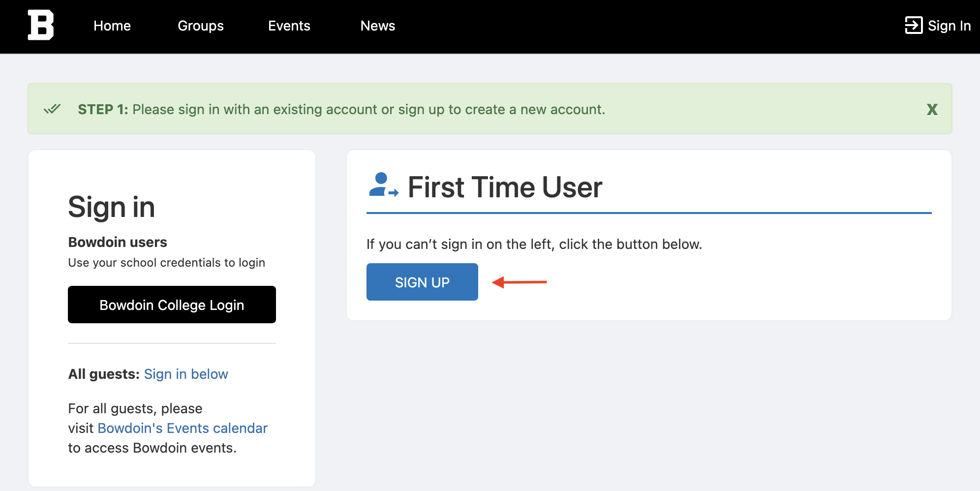Click the 'First Time User' heading
The image size is (980, 491).
(x=505, y=187)
